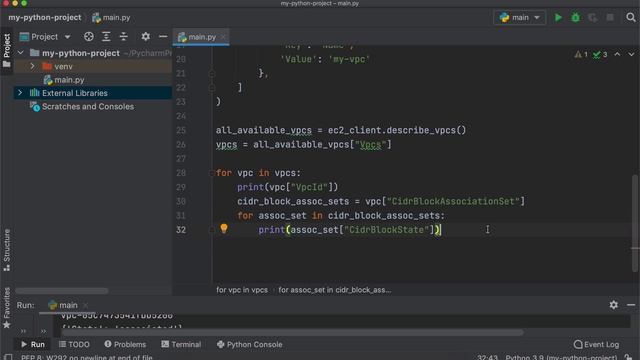Click the warnings count indicator
The height and width of the screenshot is (360, 640).
coord(581,54)
